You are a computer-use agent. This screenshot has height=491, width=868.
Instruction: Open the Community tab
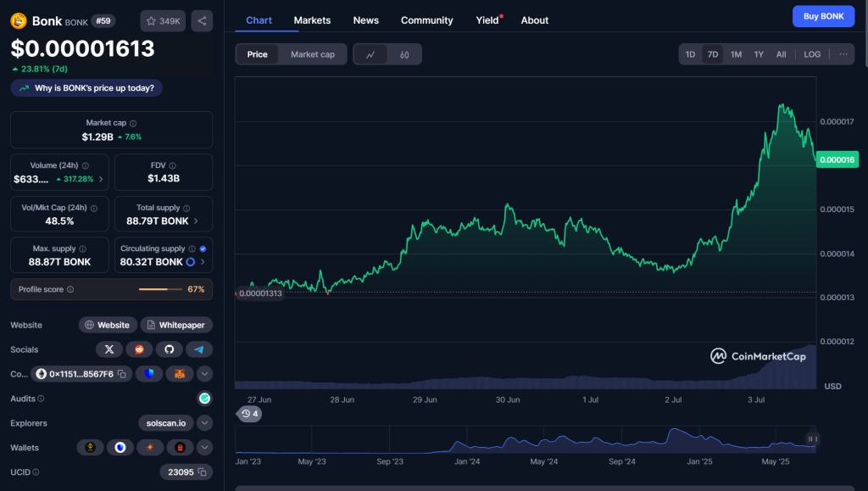click(427, 20)
